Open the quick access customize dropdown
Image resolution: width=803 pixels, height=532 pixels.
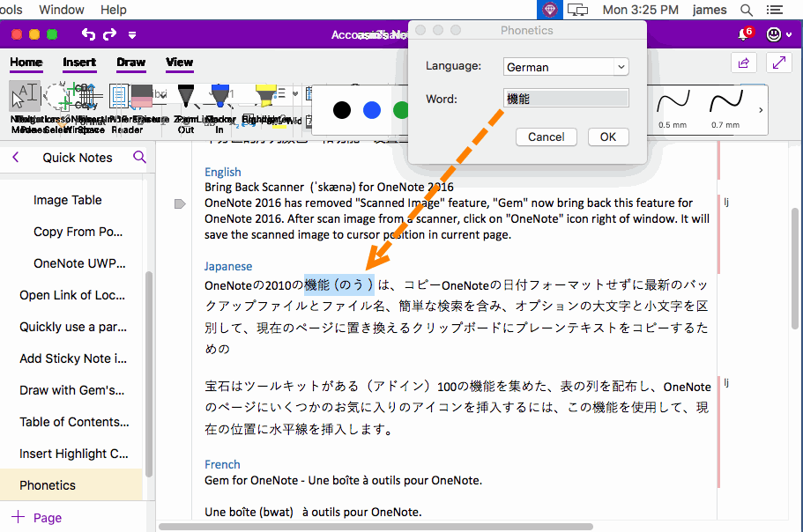pyautogui.click(x=132, y=34)
